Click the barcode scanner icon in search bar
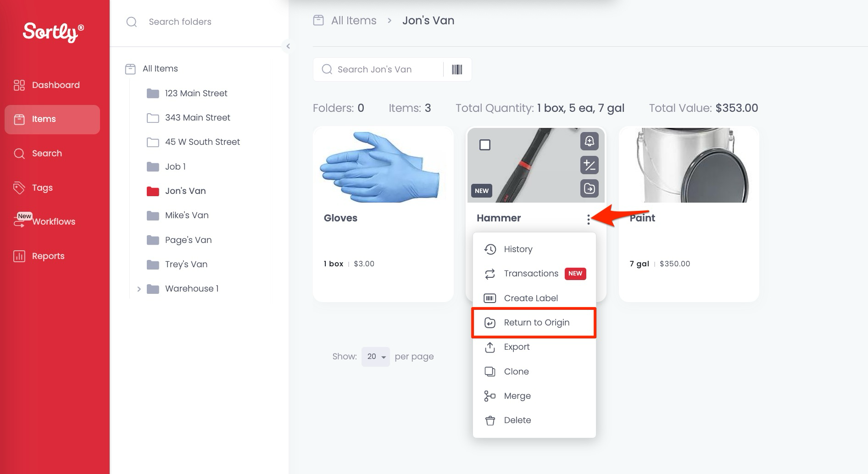Screen dimensions: 868x474 click(456, 70)
